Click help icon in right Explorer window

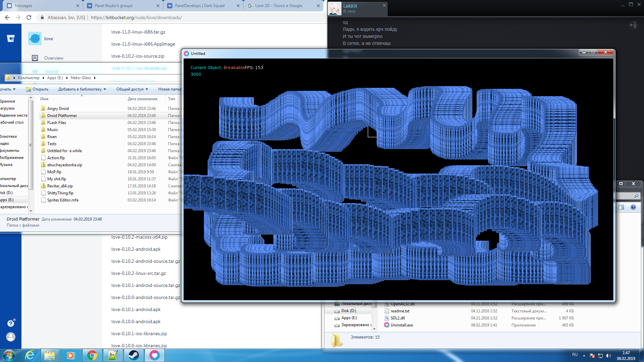tap(633, 207)
